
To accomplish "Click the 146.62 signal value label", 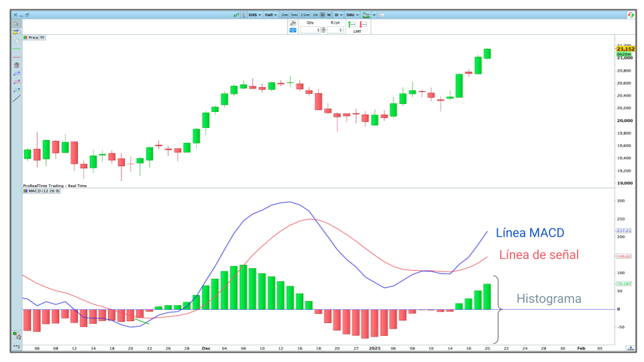I will click(624, 256).
